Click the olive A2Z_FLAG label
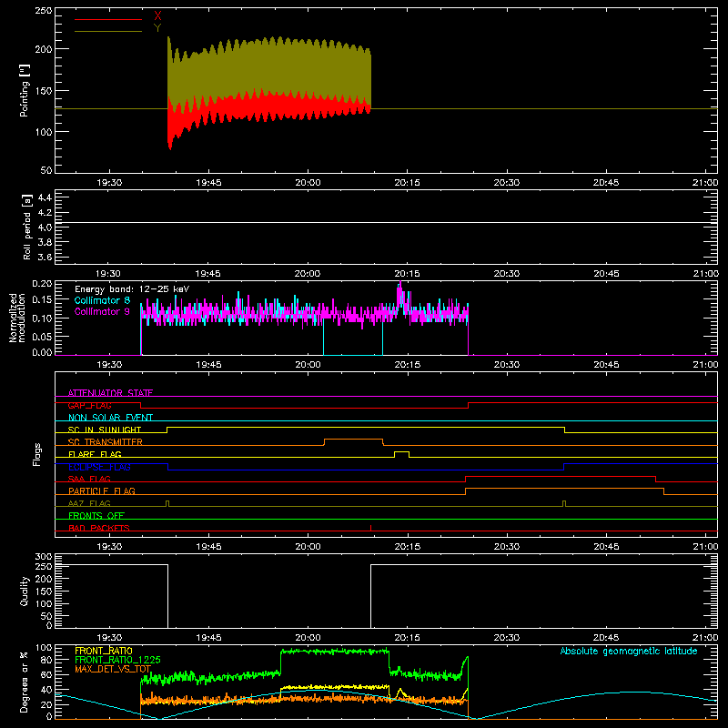Screen dimensions: 728x728 pyautogui.click(x=89, y=503)
